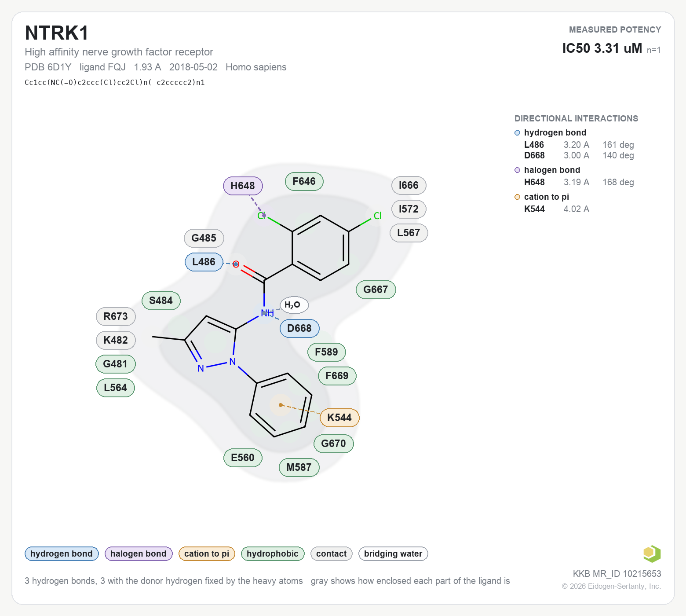Click the G667 hydrophobic residue
The width and height of the screenshot is (686, 616).
(x=376, y=290)
